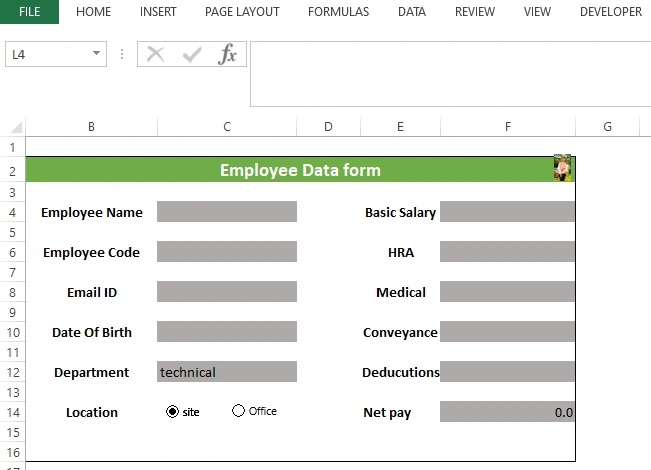This screenshot has width=651, height=470.
Task: Click the Cancel X icon in formula bar
Action: pyautogui.click(x=156, y=54)
